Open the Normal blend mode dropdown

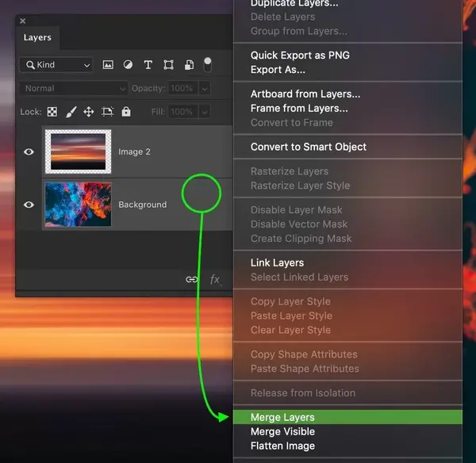74,88
